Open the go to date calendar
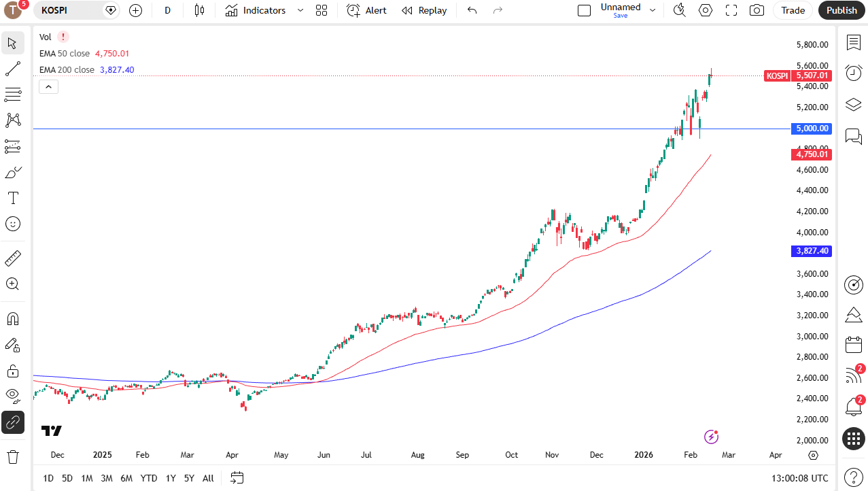The image size is (868, 491). coord(237,478)
